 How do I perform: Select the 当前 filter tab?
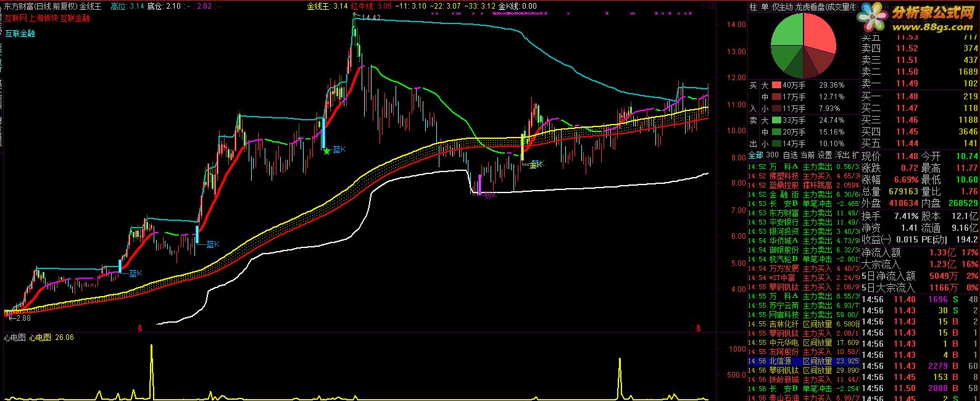pos(807,155)
